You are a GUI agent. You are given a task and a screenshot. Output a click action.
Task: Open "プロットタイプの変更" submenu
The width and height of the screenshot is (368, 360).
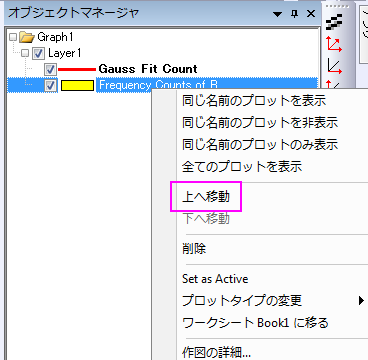pos(242,301)
